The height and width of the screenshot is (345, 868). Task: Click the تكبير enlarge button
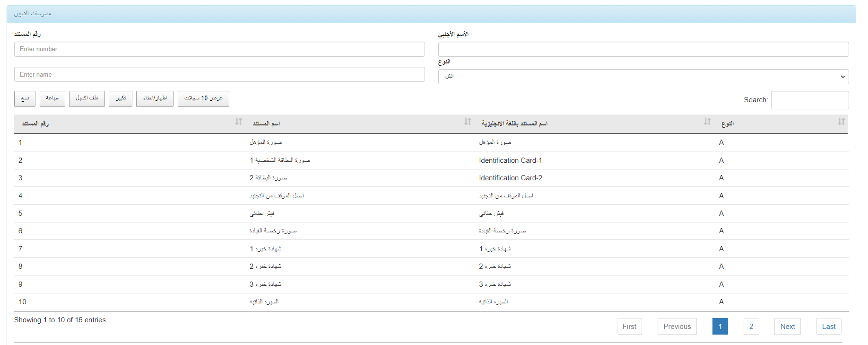[x=121, y=98]
